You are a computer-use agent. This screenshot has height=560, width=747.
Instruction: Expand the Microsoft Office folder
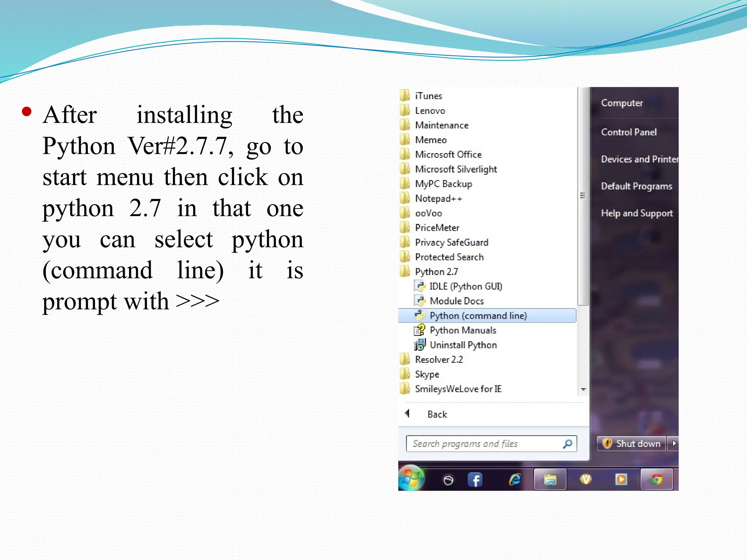pyautogui.click(x=448, y=155)
